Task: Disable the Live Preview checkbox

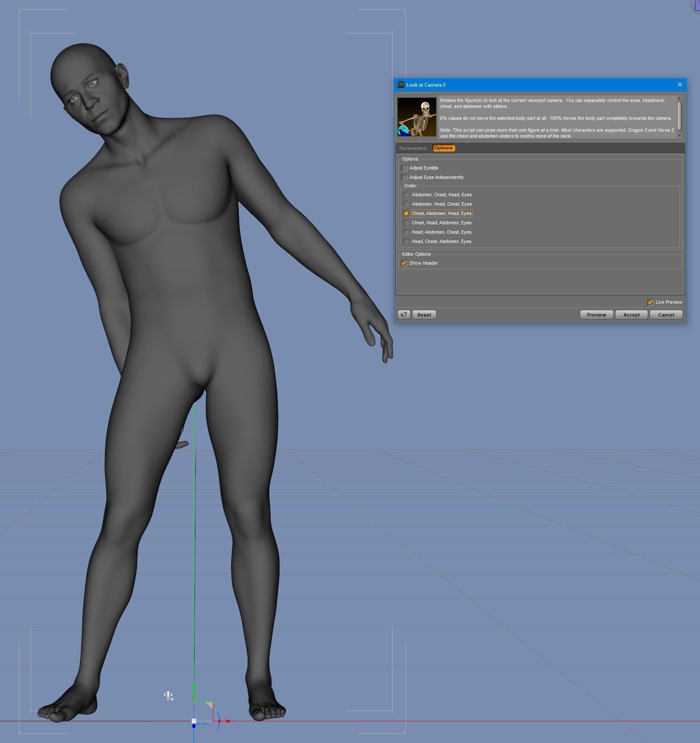Action: point(650,302)
